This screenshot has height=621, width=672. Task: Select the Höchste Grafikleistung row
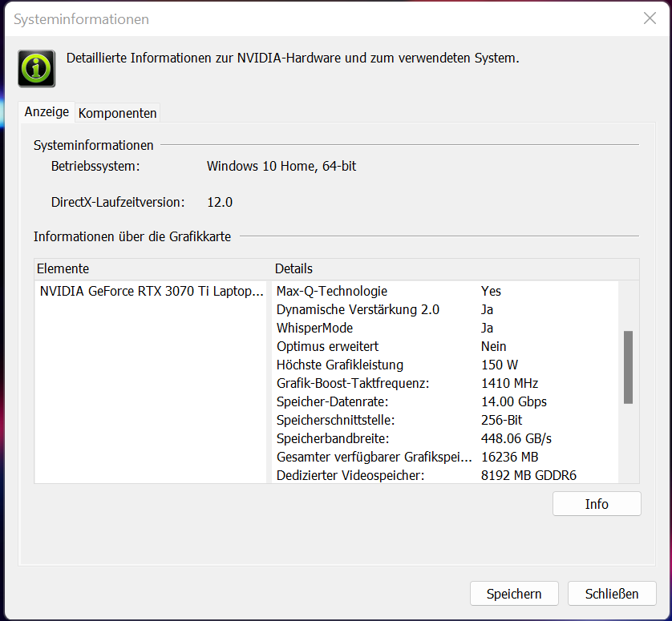tap(445, 365)
